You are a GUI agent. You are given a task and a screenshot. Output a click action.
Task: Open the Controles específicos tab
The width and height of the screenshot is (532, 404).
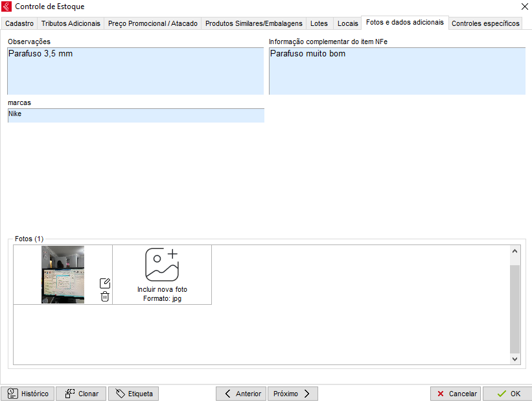[x=485, y=23]
